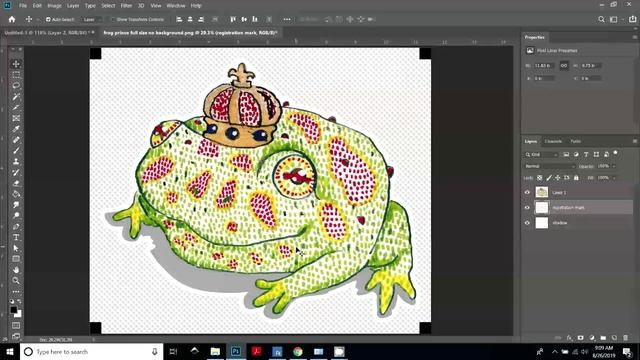This screenshot has height=360, width=640.
Task: Select the Paint Bucket tool
Action: 16,194
